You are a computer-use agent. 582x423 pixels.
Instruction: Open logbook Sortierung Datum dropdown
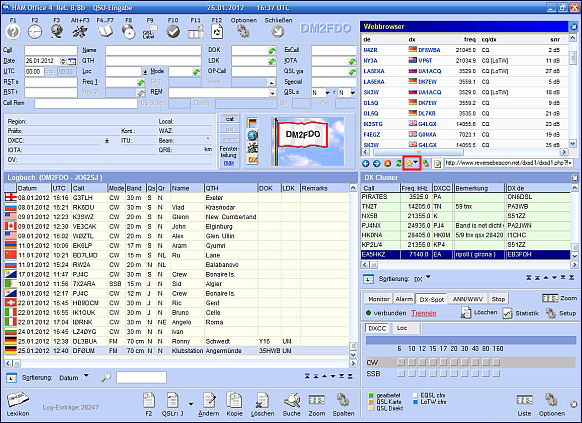[x=86, y=376]
